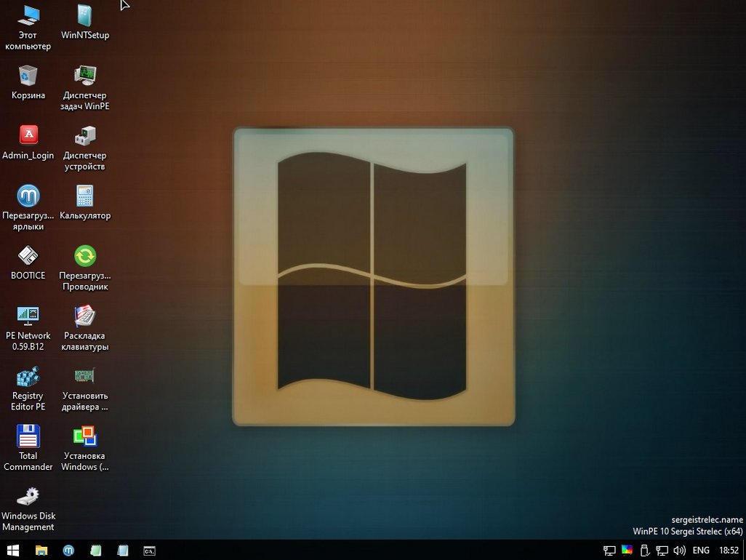Click the volume speaker tray icon

click(x=680, y=551)
